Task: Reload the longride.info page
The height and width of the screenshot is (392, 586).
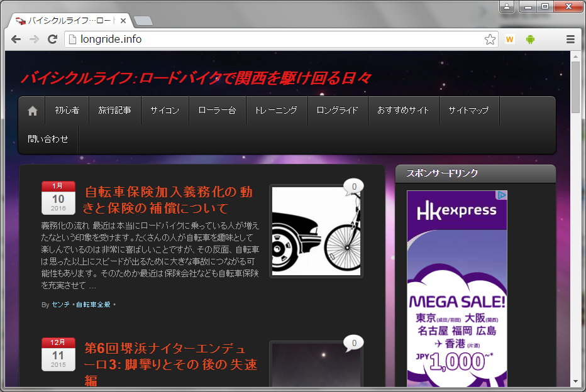Action: coord(52,39)
